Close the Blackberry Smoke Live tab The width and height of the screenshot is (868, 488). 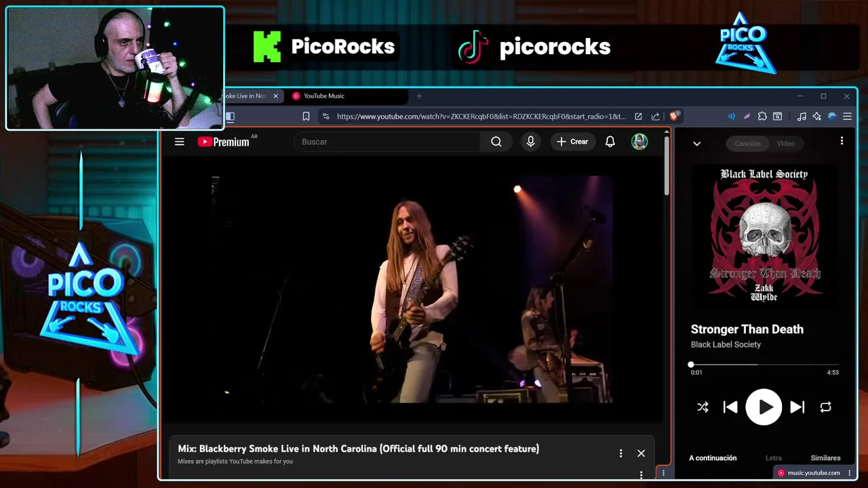(x=275, y=96)
